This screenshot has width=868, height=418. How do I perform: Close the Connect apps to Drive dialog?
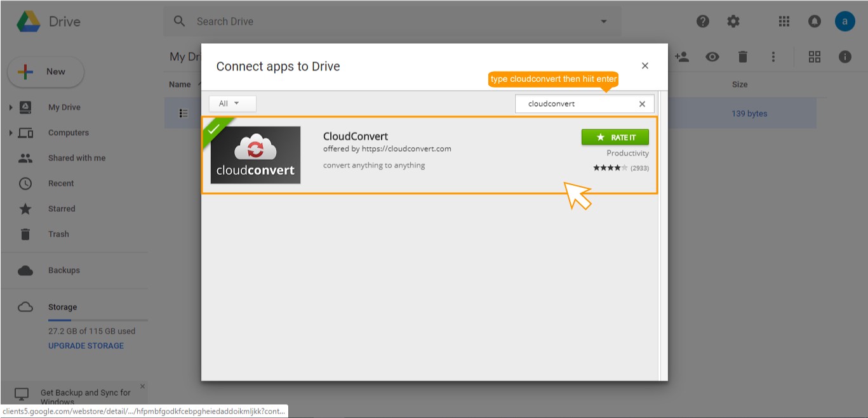click(645, 66)
